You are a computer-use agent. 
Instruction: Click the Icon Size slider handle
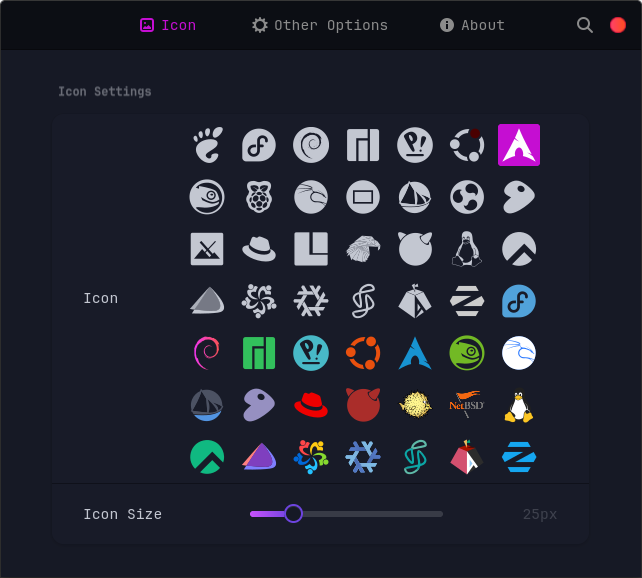click(293, 513)
